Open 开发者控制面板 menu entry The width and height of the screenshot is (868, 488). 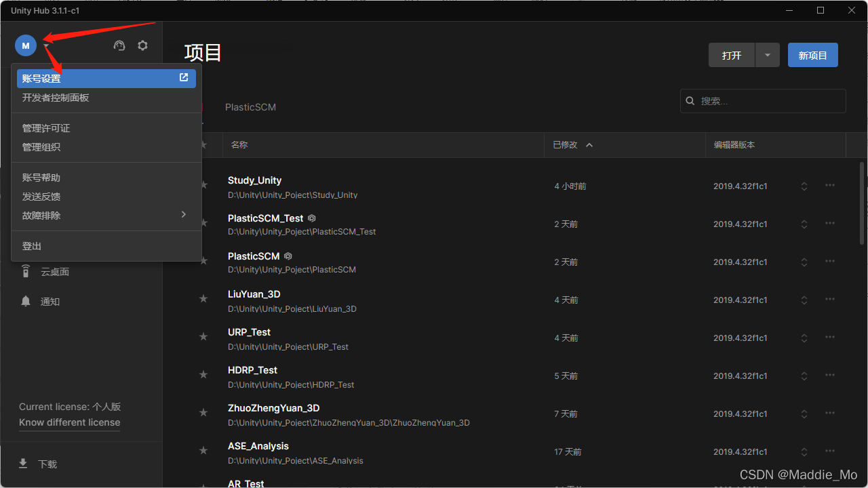[x=106, y=98]
